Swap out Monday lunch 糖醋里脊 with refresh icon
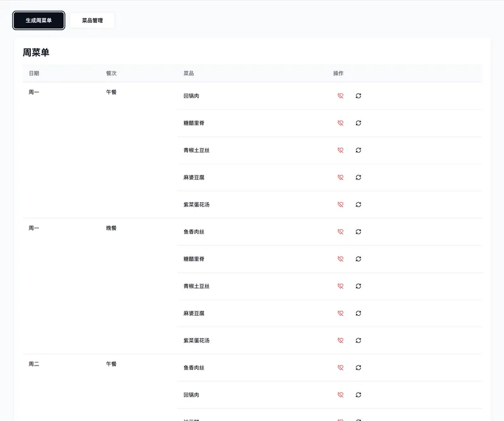Image resolution: width=504 pixels, height=421 pixels. click(358, 123)
